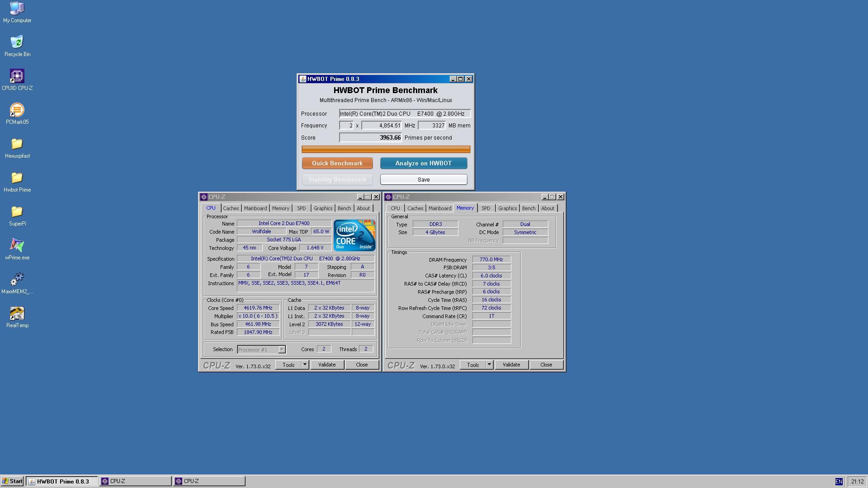Image resolution: width=868 pixels, height=488 pixels.
Task: Minimize the HWBOT Prime window
Action: pyautogui.click(x=453, y=79)
